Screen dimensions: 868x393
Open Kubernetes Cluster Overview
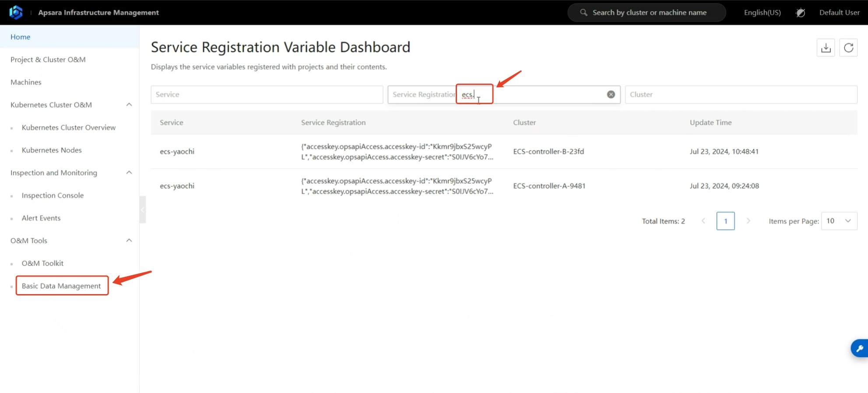click(x=69, y=127)
